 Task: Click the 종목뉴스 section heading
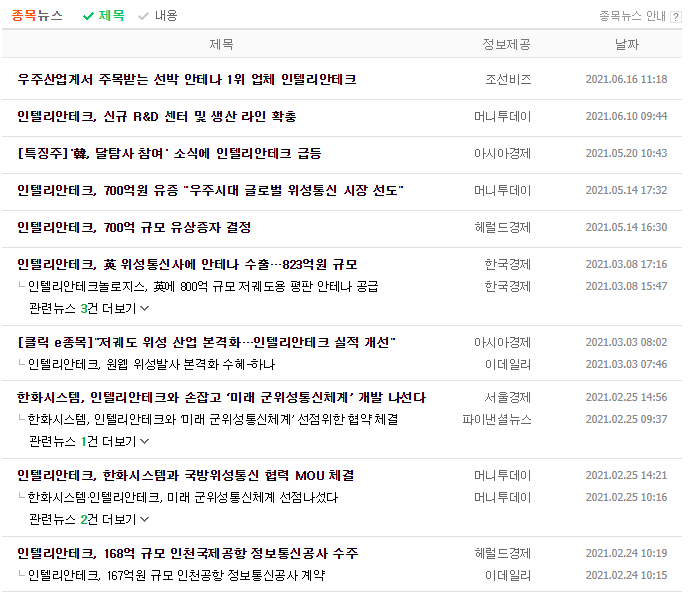[37, 16]
